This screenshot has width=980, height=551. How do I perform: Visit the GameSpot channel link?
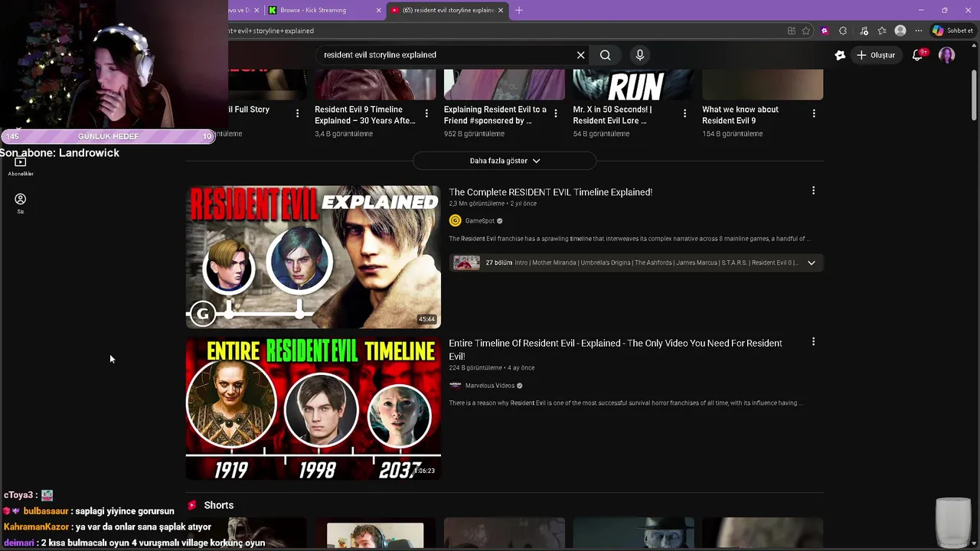click(x=480, y=221)
